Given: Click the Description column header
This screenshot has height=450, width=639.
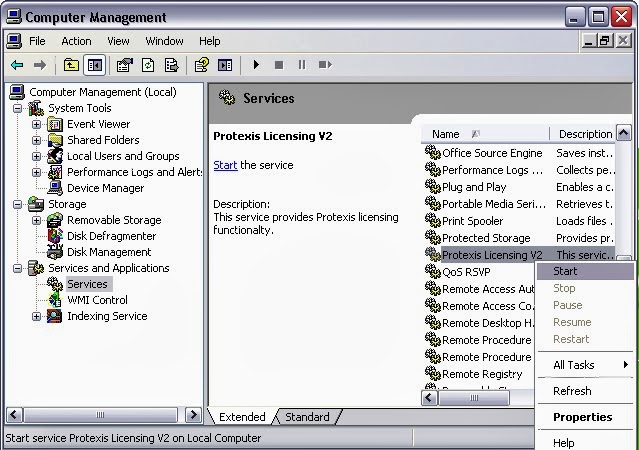Looking at the screenshot, I should (583, 134).
